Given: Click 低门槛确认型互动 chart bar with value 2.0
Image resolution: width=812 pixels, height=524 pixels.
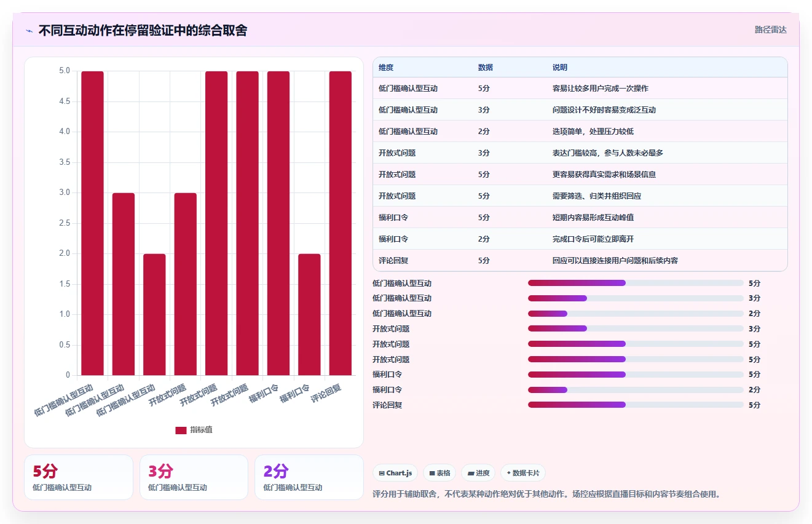Looking at the screenshot, I should pyautogui.click(x=154, y=314).
